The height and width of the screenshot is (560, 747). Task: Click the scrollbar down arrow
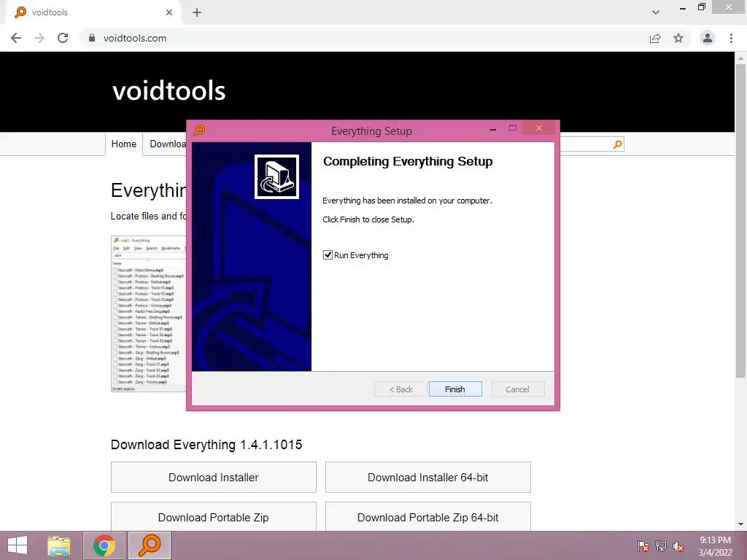(x=740, y=524)
